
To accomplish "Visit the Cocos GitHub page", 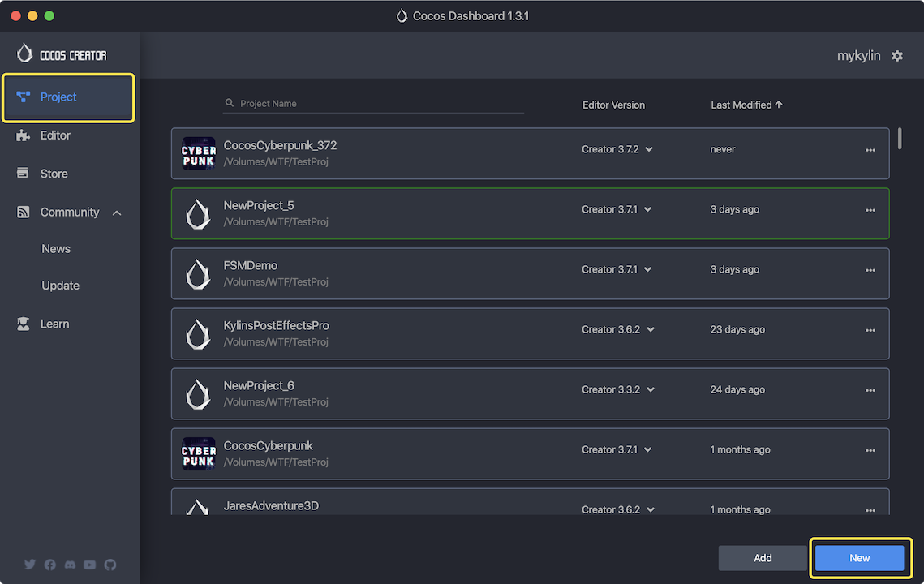I will point(110,565).
